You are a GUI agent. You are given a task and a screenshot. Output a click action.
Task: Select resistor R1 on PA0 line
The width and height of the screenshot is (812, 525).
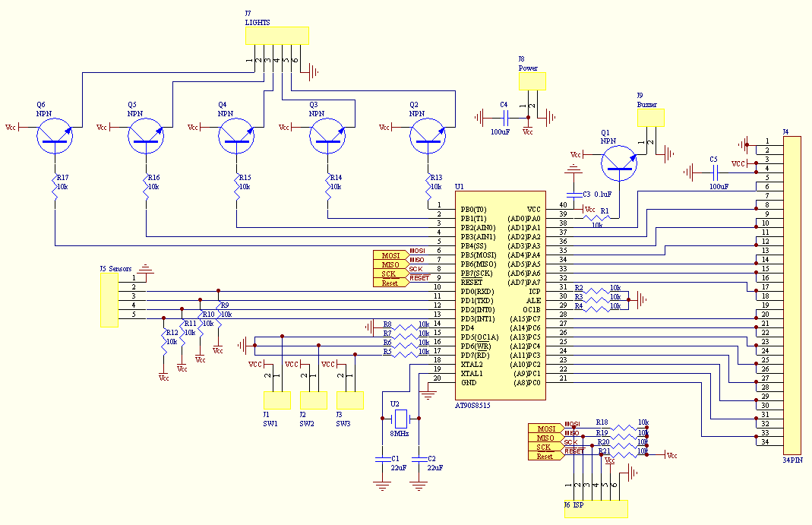596,218
